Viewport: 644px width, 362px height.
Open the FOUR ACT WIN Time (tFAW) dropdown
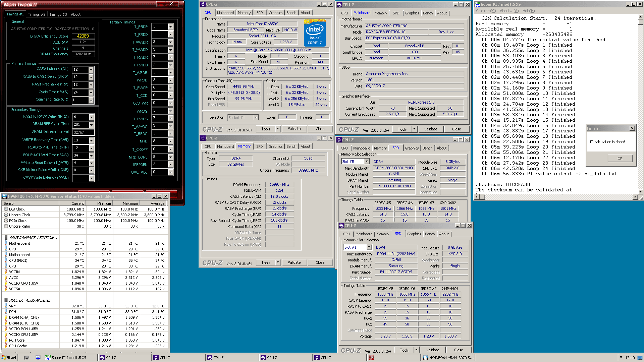pyautogui.click(x=91, y=156)
